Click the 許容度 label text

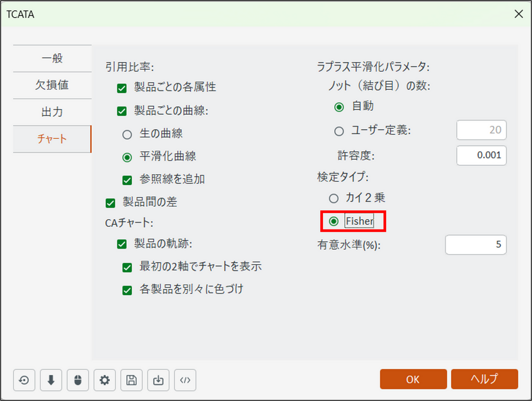tap(356, 155)
